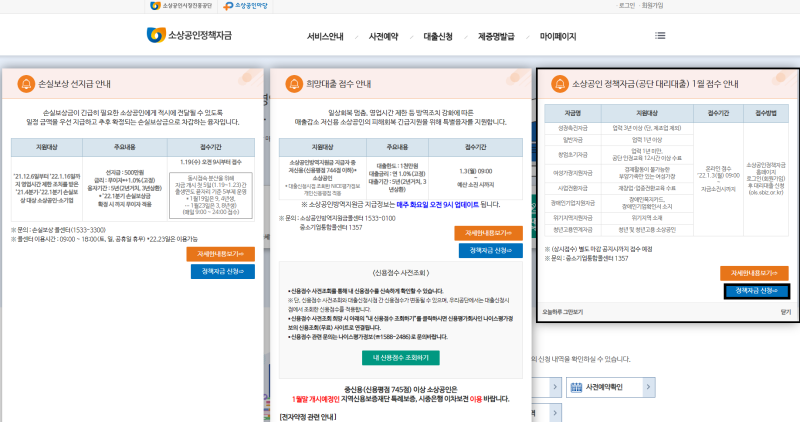This screenshot has width=800, height=422.
Task: Open the 소상공인시장진흥공단 site link at top
Action: tap(181, 6)
